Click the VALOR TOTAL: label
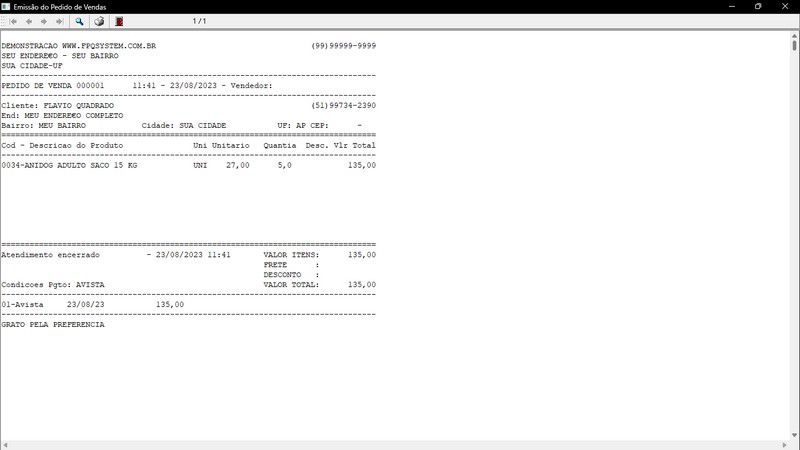This screenshot has width=800, height=450. pos(291,285)
